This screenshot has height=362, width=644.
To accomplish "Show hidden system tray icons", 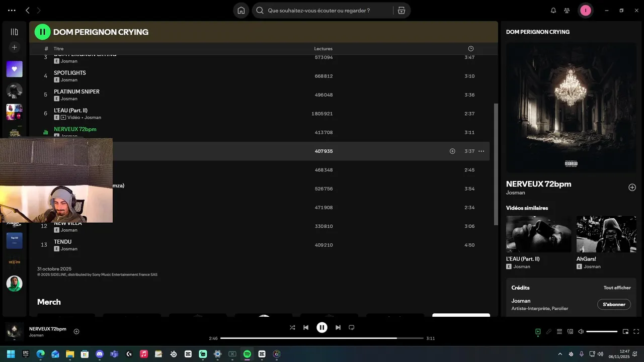I will pyautogui.click(x=560, y=354).
